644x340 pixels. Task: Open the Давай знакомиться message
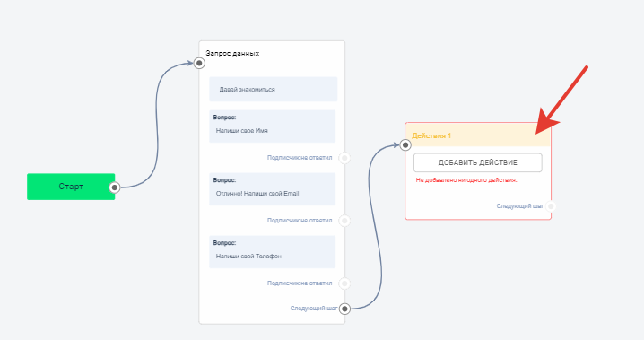click(274, 89)
